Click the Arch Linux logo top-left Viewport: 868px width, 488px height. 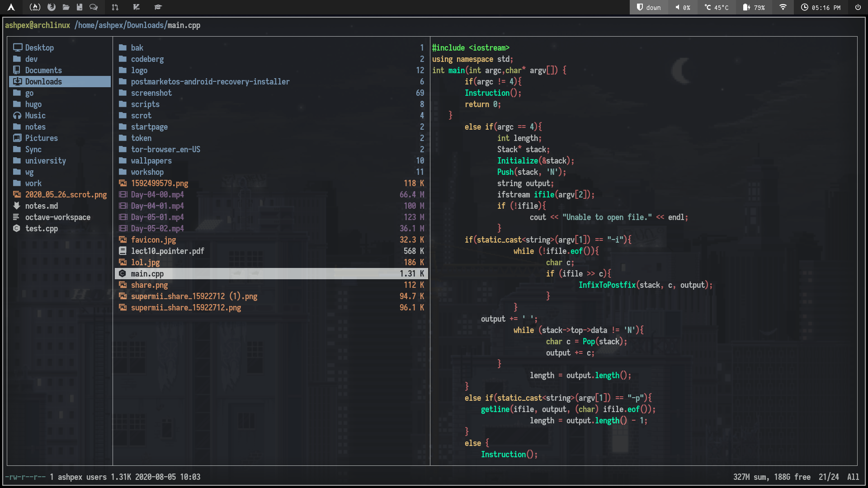[x=11, y=7]
